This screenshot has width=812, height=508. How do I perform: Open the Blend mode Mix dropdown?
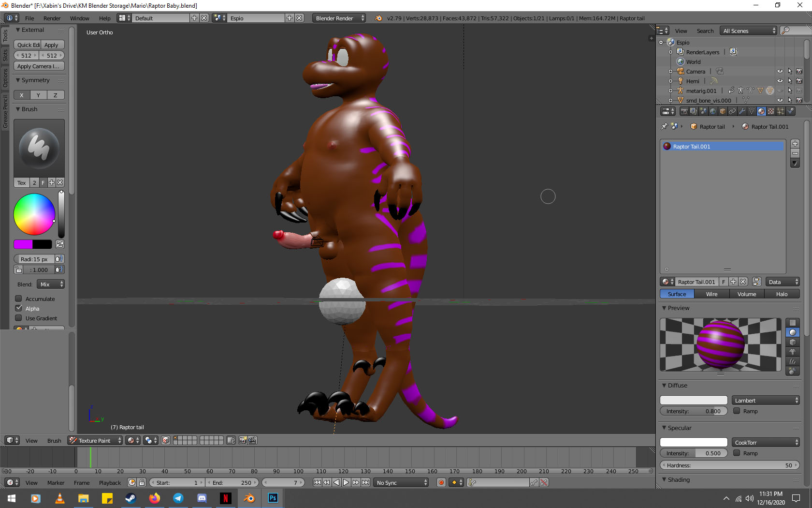click(x=52, y=284)
